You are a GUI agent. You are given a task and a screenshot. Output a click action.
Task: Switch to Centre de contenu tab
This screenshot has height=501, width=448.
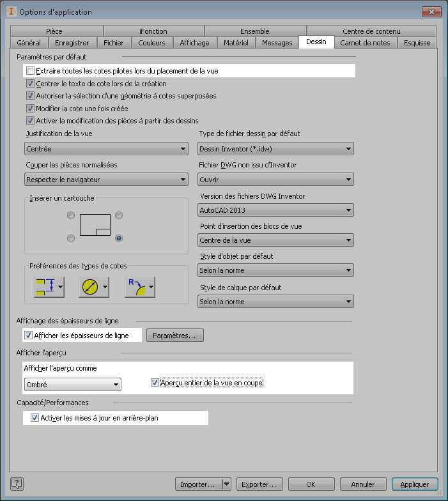pyautogui.click(x=371, y=31)
